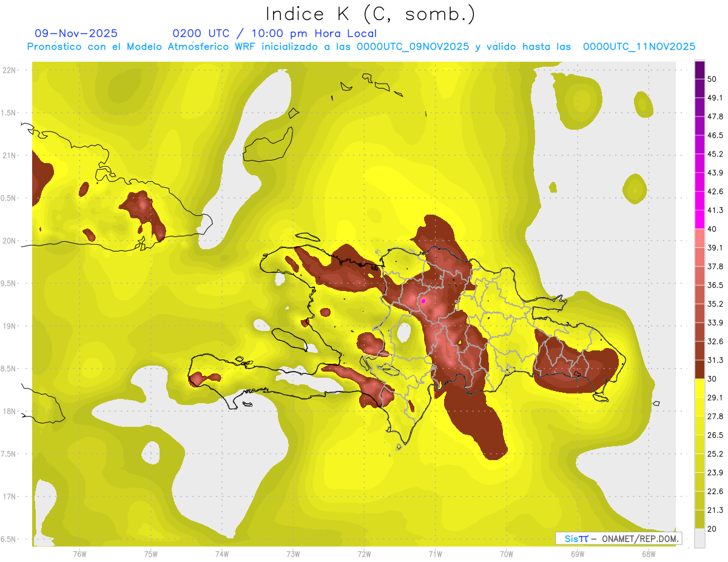The height and width of the screenshot is (562, 728).
Task: Click the '76W' longitude label
Action: pyautogui.click(x=79, y=554)
